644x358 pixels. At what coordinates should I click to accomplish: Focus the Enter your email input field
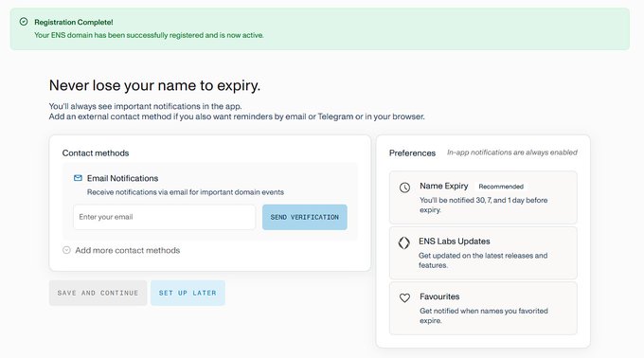pyautogui.click(x=164, y=217)
